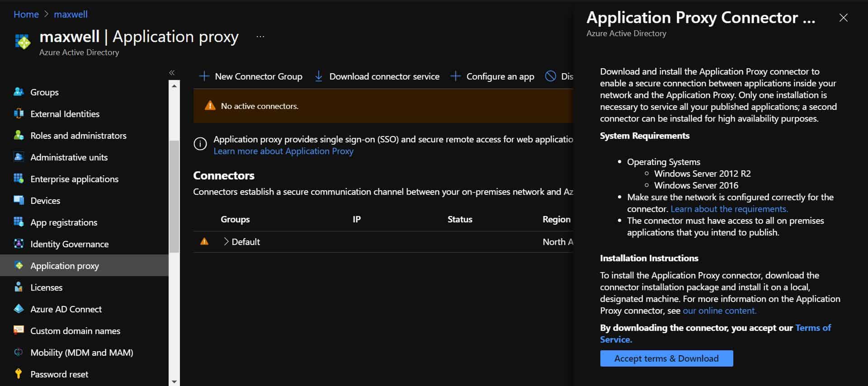868x386 pixels.
Task: Click the Custom domain names icon
Action: (19, 330)
